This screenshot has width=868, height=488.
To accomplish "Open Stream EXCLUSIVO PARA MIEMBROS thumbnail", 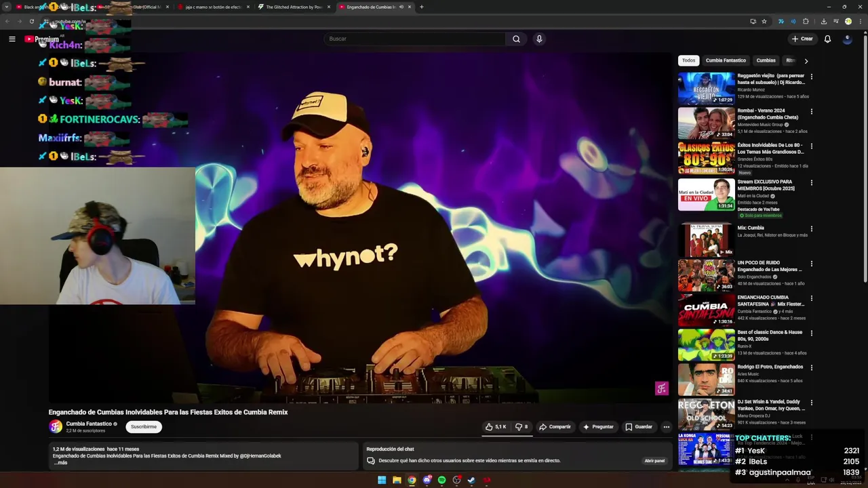I will (706, 194).
